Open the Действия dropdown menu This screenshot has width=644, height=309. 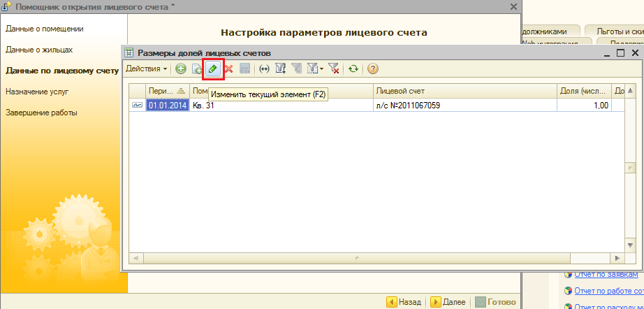146,69
